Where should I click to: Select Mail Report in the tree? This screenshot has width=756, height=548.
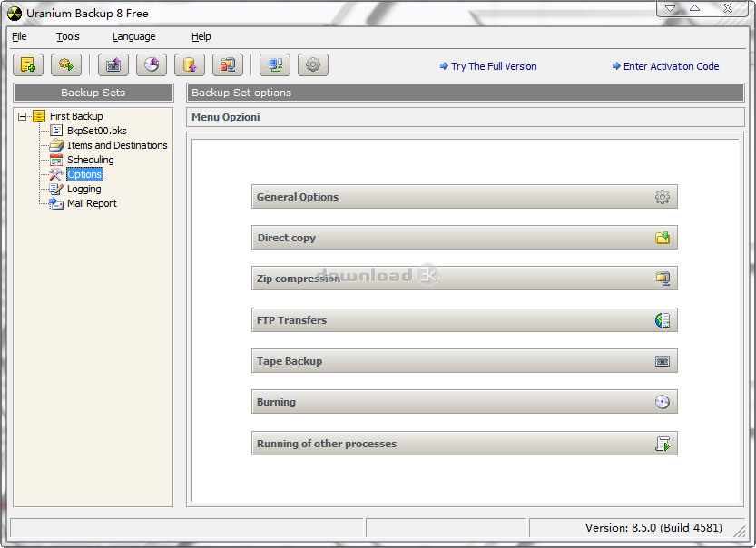coord(92,203)
